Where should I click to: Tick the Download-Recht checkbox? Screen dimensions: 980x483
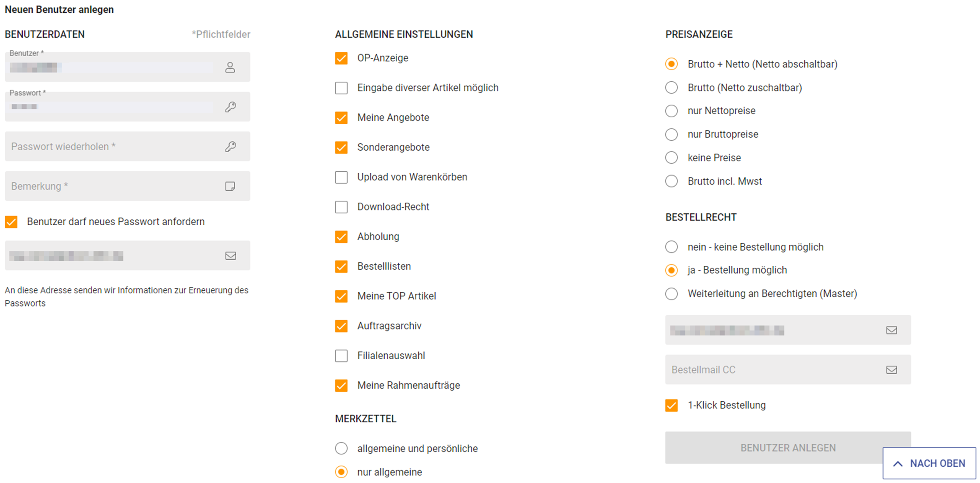point(341,207)
